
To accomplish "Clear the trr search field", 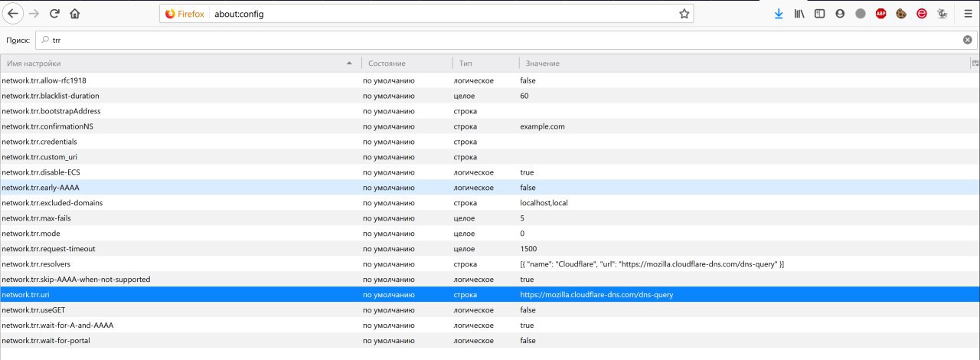I will 968,40.
